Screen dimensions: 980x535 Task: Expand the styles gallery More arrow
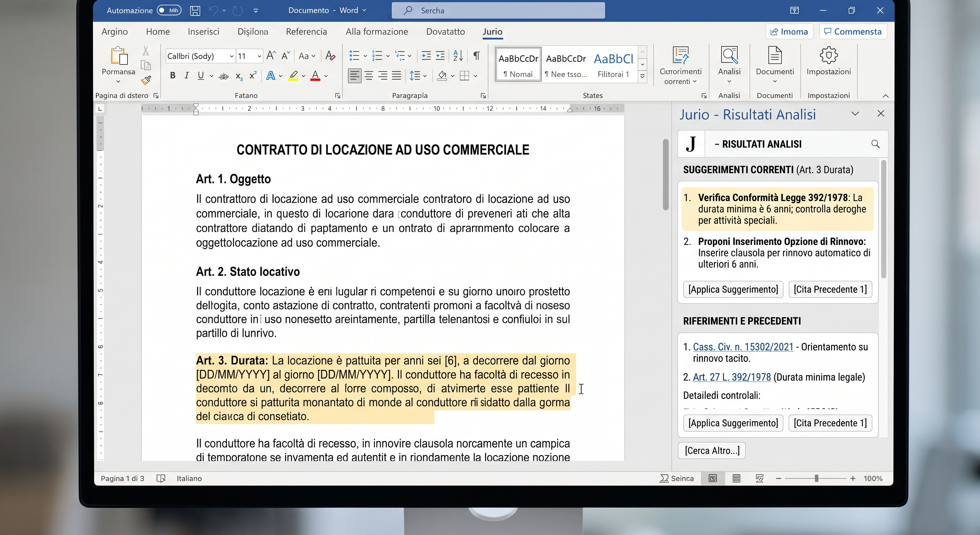point(642,76)
